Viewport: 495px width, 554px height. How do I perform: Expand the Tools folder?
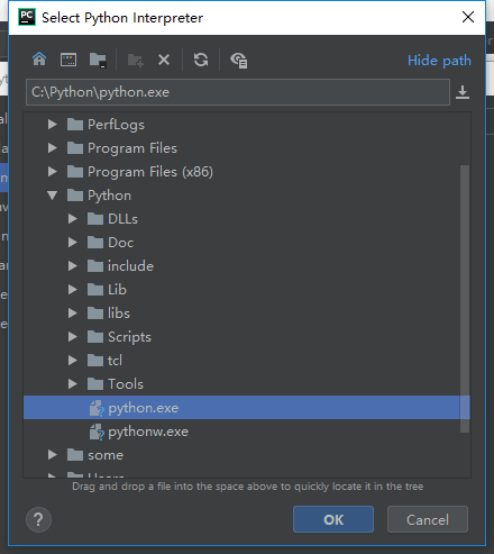(72, 384)
